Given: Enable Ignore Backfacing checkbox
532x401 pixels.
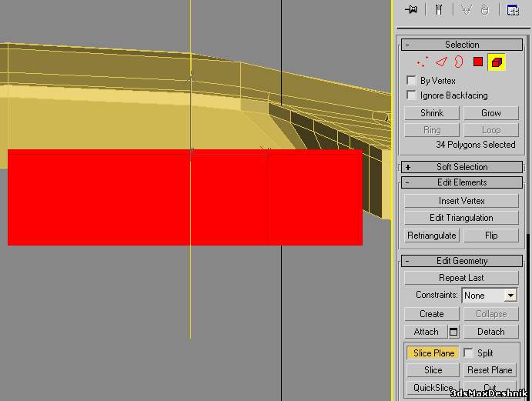Looking at the screenshot, I should (x=411, y=95).
